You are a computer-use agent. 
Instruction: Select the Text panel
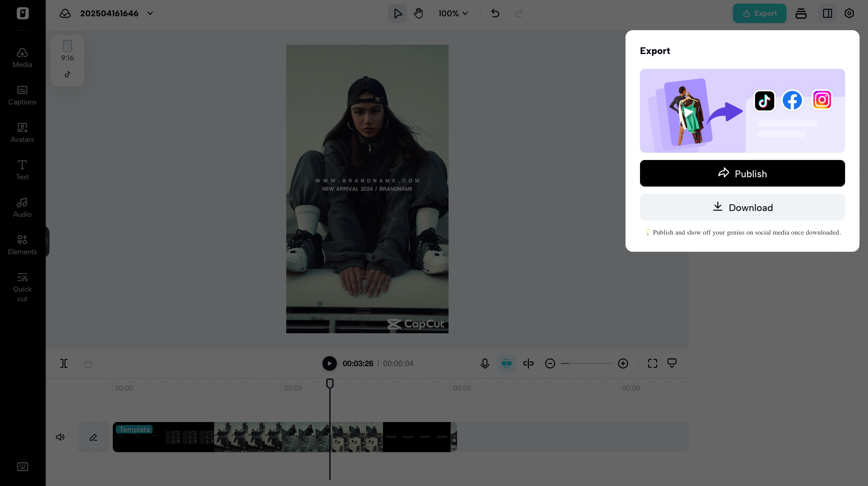click(22, 170)
